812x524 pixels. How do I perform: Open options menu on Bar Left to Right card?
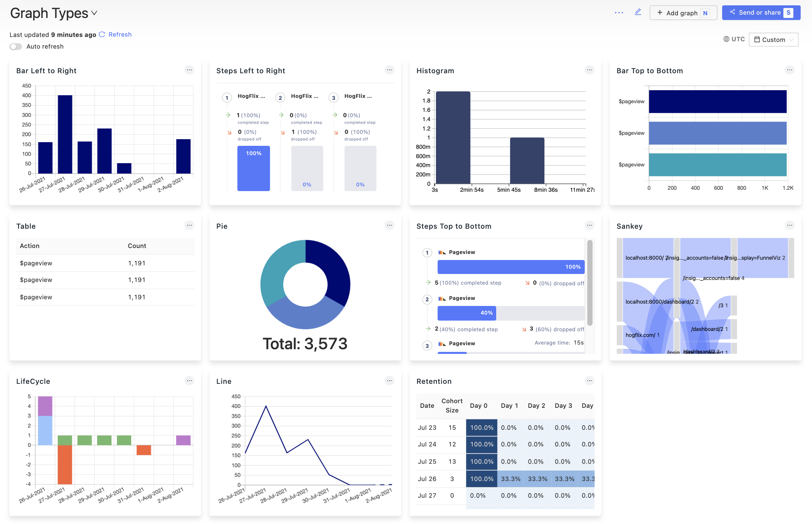coord(189,70)
